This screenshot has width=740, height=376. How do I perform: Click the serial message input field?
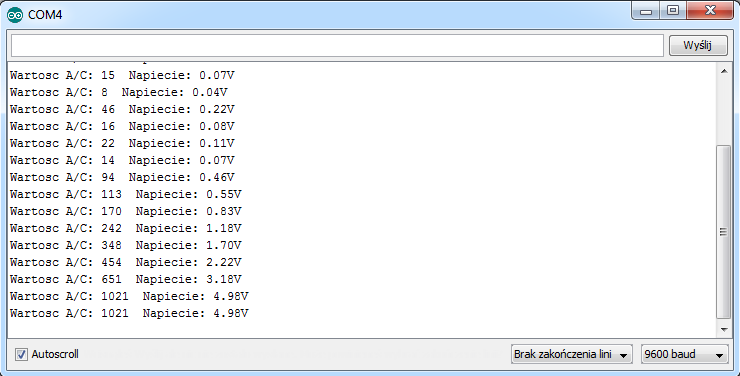(x=337, y=46)
